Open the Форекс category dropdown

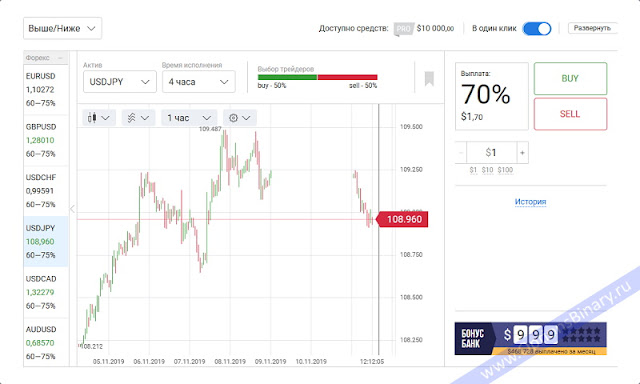[46, 58]
